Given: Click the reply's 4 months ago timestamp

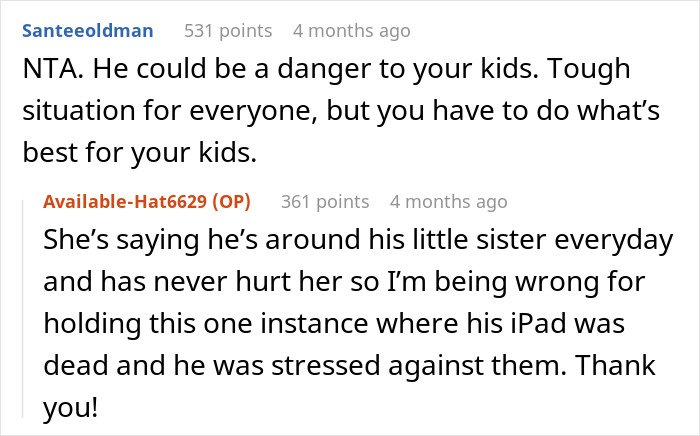Looking at the screenshot, I should click(x=448, y=202).
